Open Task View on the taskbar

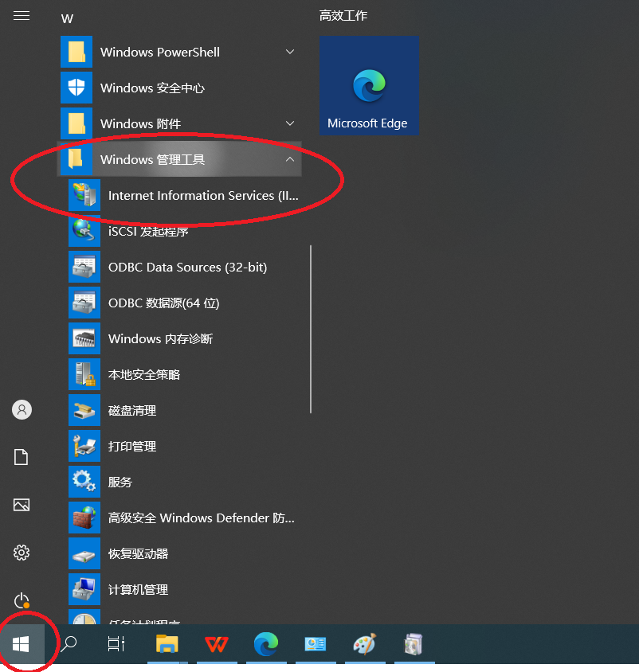116,643
